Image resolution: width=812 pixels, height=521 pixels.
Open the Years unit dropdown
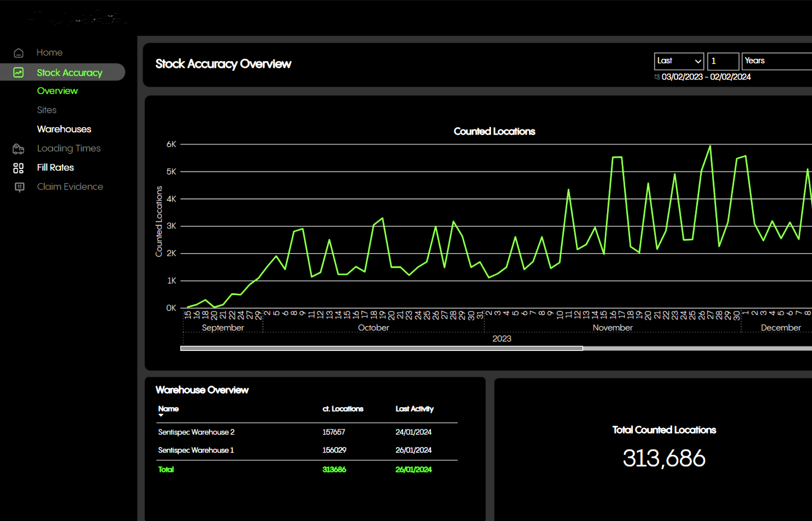[x=776, y=61]
